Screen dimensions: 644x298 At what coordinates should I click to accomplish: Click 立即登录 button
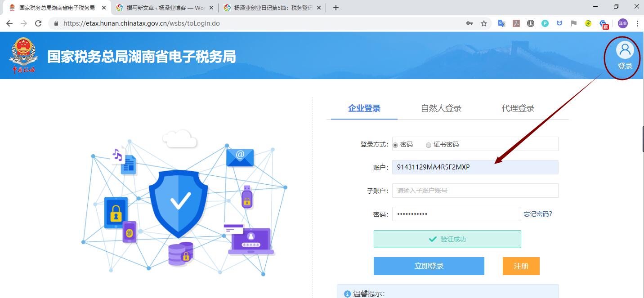point(429,266)
